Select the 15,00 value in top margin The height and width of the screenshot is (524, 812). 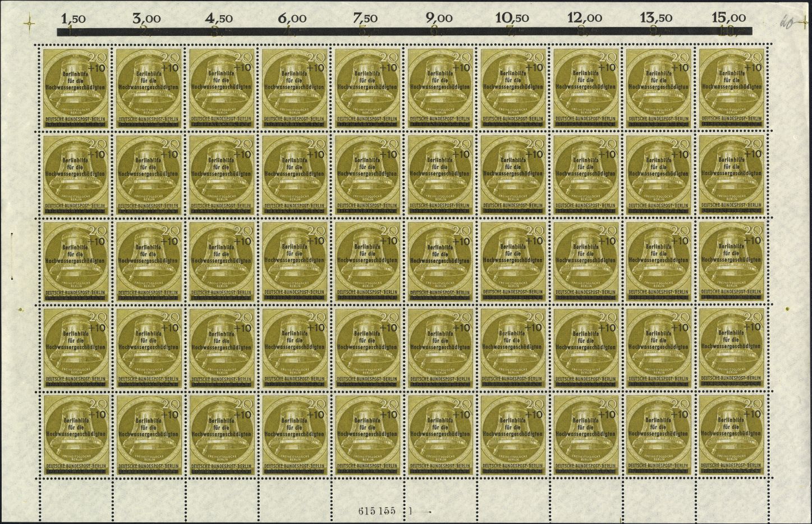click(728, 19)
